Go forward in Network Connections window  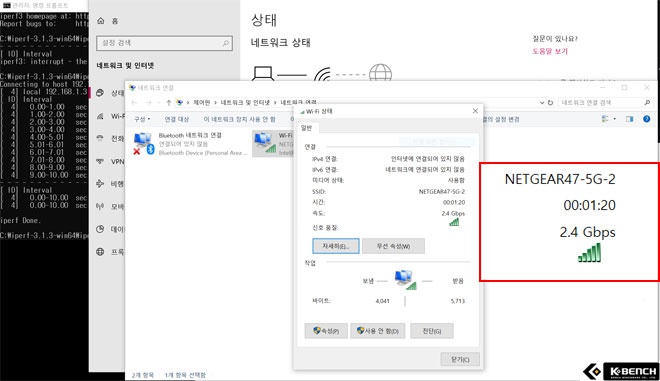point(148,102)
